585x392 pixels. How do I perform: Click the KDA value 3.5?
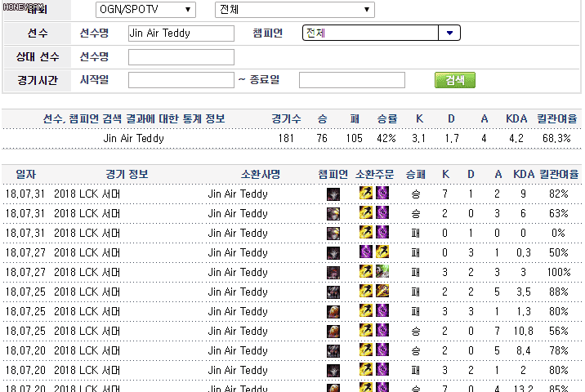tap(524, 292)
